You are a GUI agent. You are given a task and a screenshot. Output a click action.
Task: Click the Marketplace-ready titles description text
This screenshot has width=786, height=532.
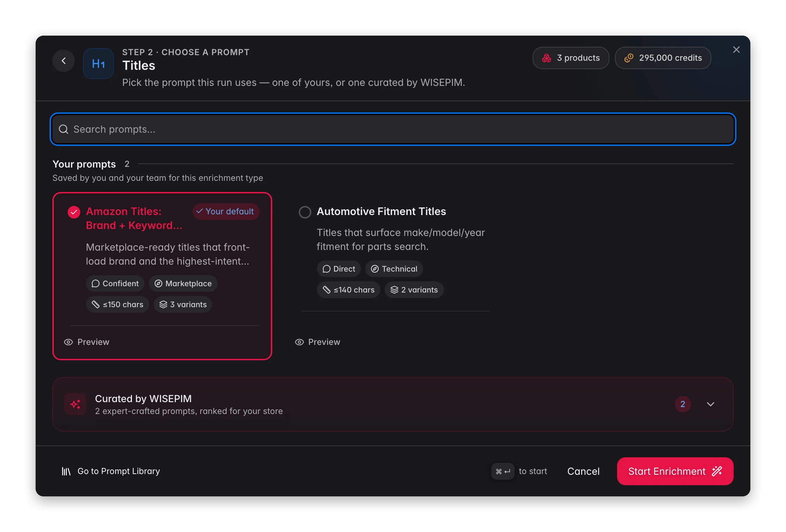tap(168, 254)
